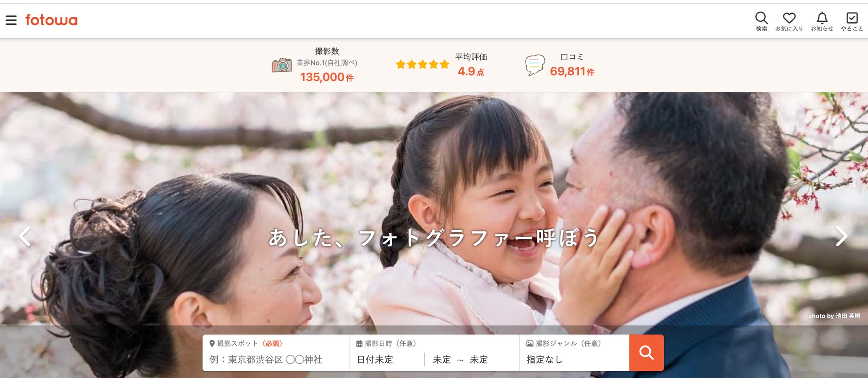
Task: Click the speech bubble 口コミ icon
Action: pos(535,65)
